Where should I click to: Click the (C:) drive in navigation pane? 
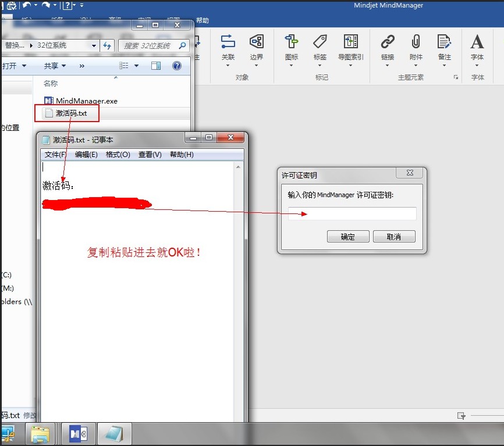6,275
